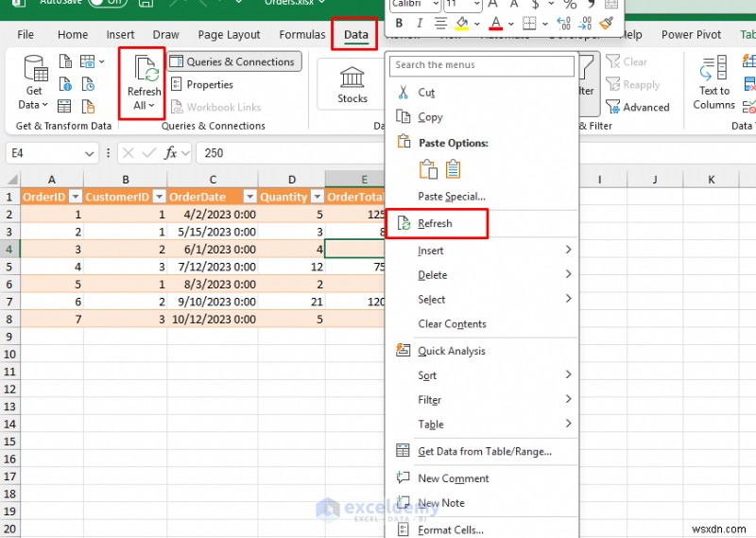Select cell with 6/1/2023 0:00
The width and height of the screenshot is (756, 538).
tap(213, 250)
